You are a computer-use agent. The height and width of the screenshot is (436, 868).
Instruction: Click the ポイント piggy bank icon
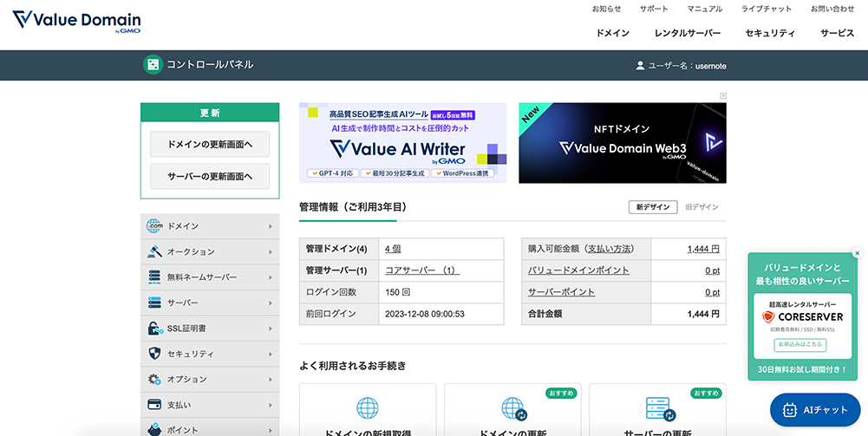pos(154,429)
